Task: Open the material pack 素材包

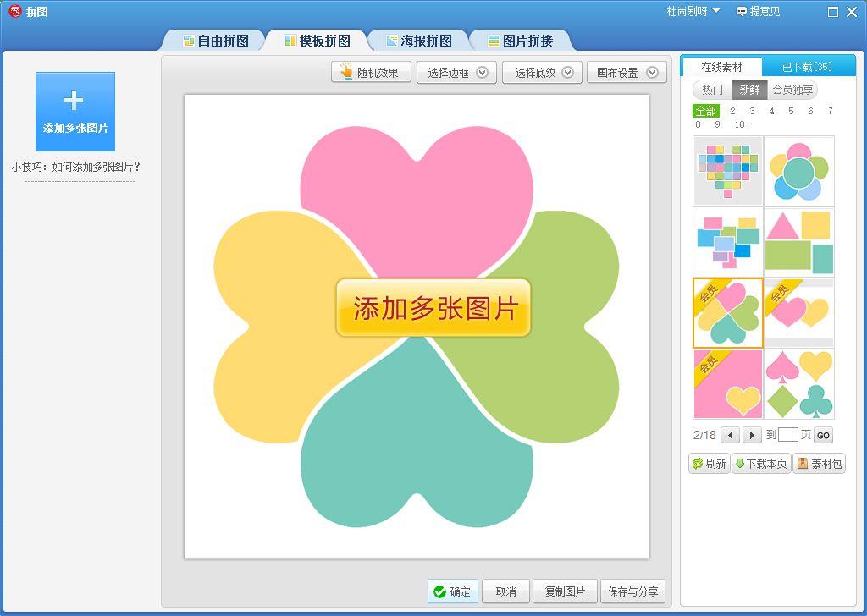Action: pos(820,464)
